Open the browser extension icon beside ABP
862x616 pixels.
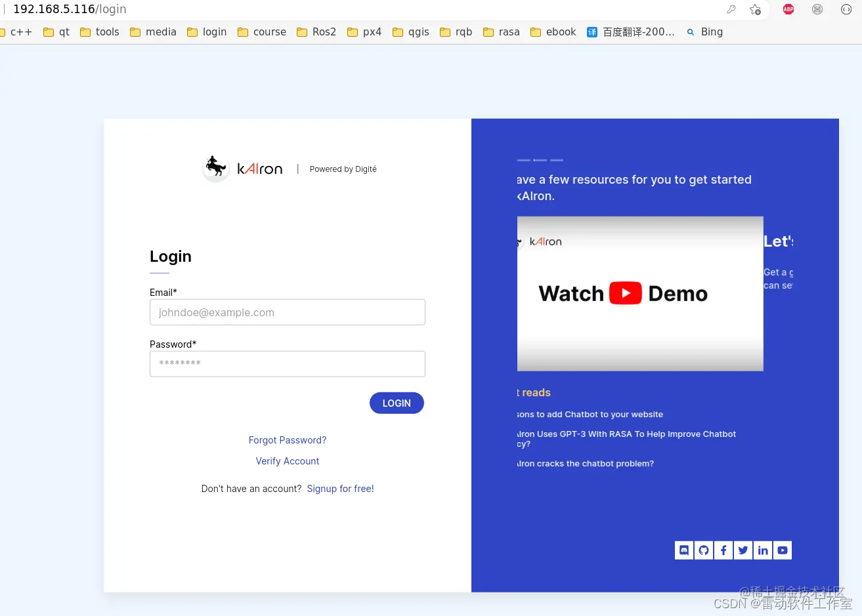pos(817,9)
